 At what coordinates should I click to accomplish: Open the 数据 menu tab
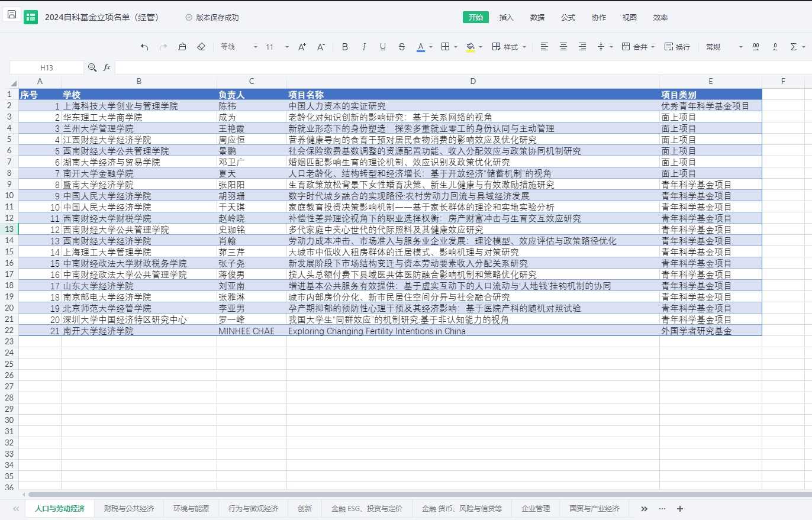pos(537,17)
